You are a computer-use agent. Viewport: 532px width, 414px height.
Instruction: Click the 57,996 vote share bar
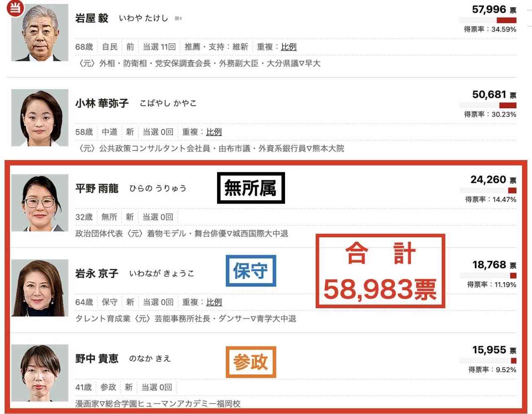pos(488,20)
